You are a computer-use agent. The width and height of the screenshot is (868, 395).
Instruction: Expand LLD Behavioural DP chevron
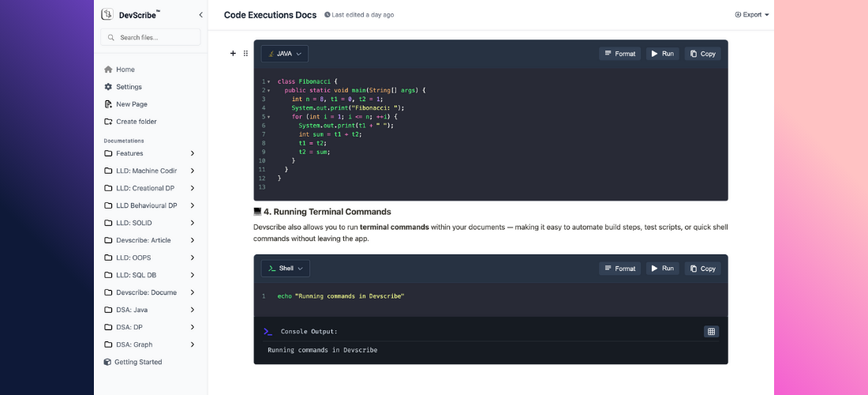(193, 205)
